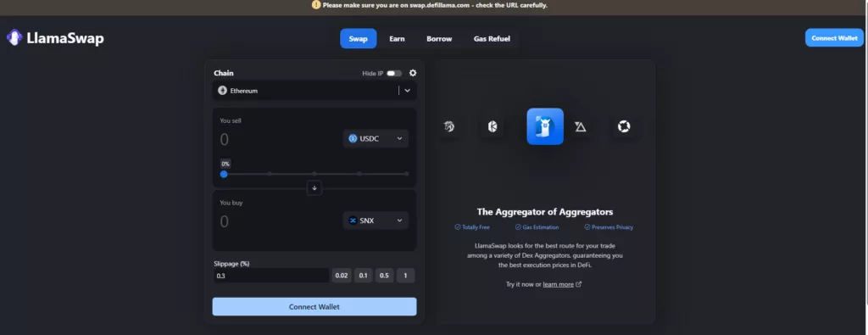The width and height of the screenshot is (868, 335).
Task: Click the round white aggregator icon on the right
Action: point(624,127)
